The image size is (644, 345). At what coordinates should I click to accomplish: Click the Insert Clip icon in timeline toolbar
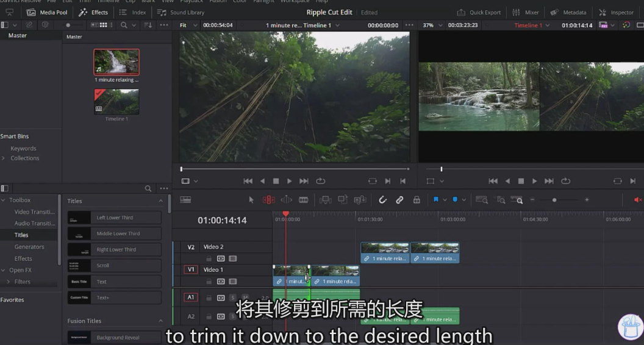(325, 199)
